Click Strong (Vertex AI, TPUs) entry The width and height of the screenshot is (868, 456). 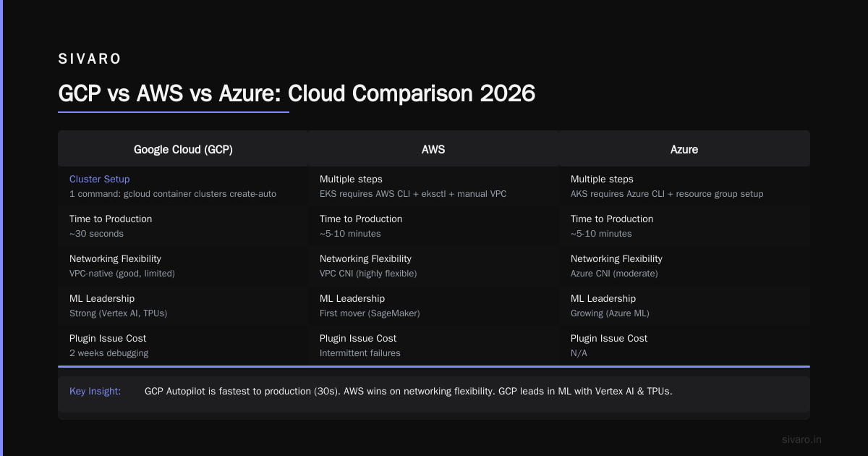point(119,313)
